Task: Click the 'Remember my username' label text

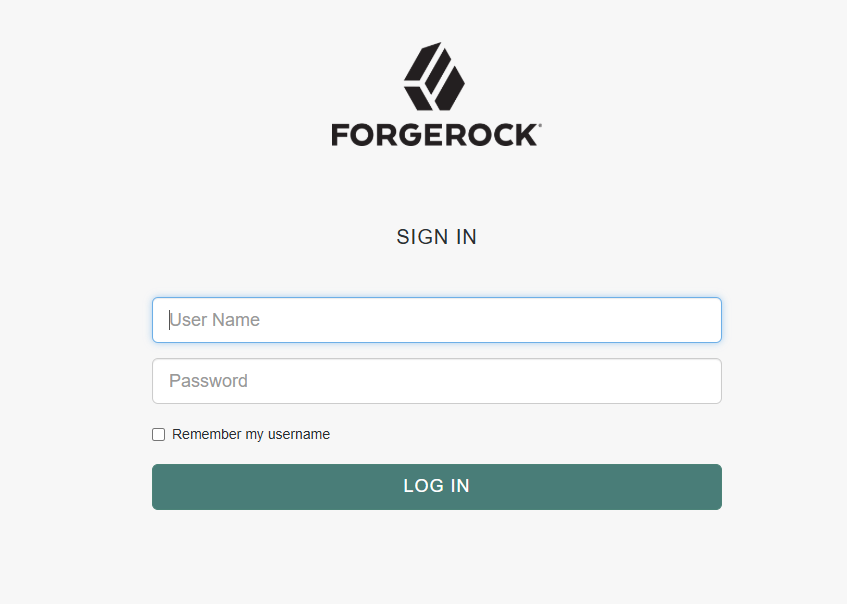Action: (x=251, y=434)
